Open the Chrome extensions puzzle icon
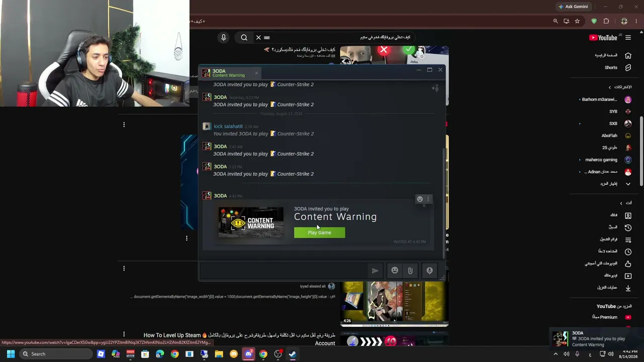This screenshot has height=362, width=644. [606, 21]
